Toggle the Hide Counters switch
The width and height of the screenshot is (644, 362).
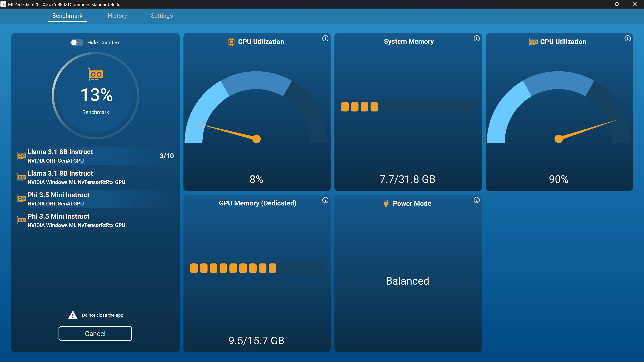(x=76, y=42)
